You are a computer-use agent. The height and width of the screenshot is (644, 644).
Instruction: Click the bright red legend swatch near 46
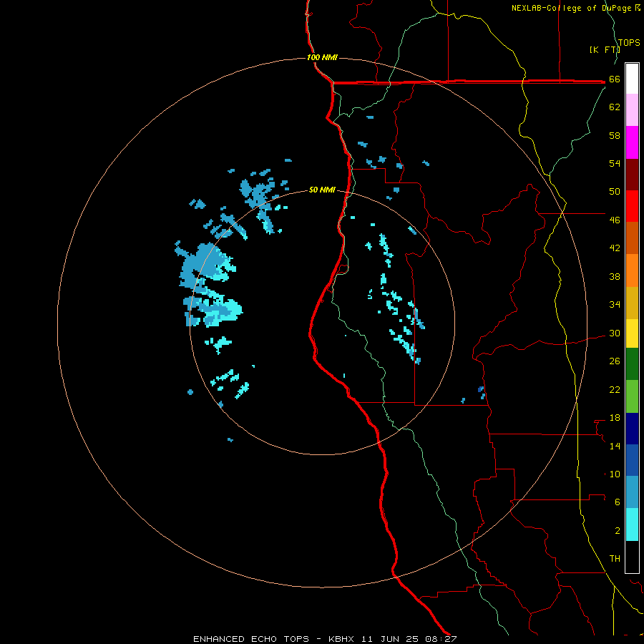[632, 206]
